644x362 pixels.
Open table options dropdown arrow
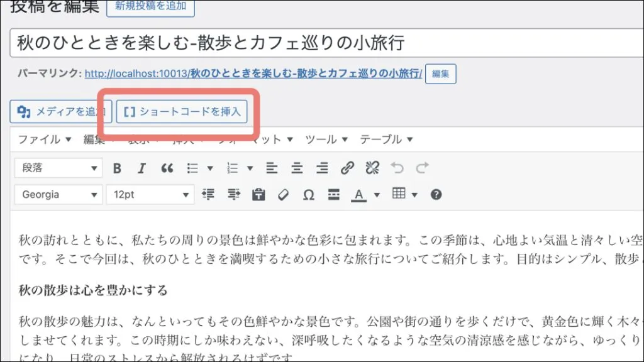[414, 195]
